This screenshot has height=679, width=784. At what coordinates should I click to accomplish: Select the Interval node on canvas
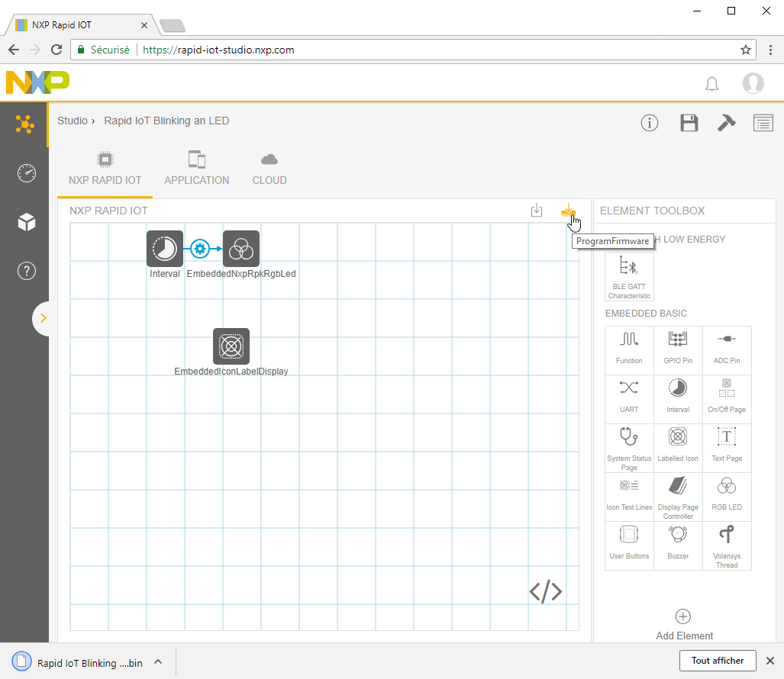(165, 249)
